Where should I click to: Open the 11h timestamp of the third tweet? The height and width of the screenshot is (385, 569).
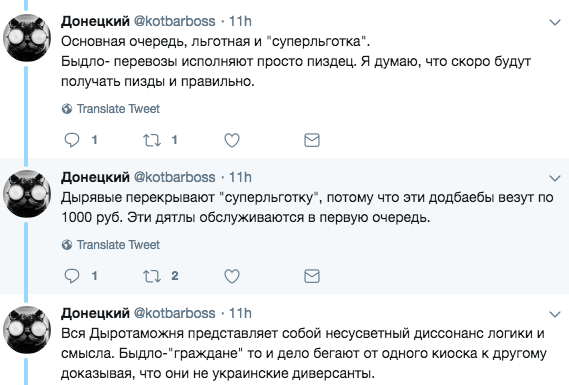[x=240, y=313]
